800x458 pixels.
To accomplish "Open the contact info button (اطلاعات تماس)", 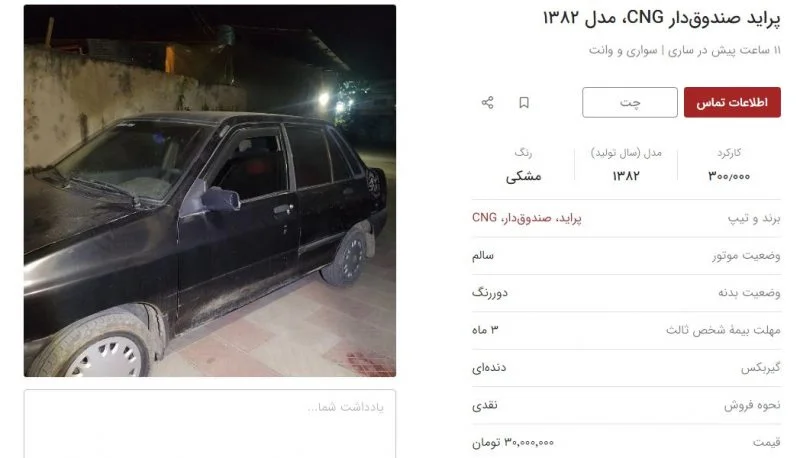I will (x=732, y=102).
